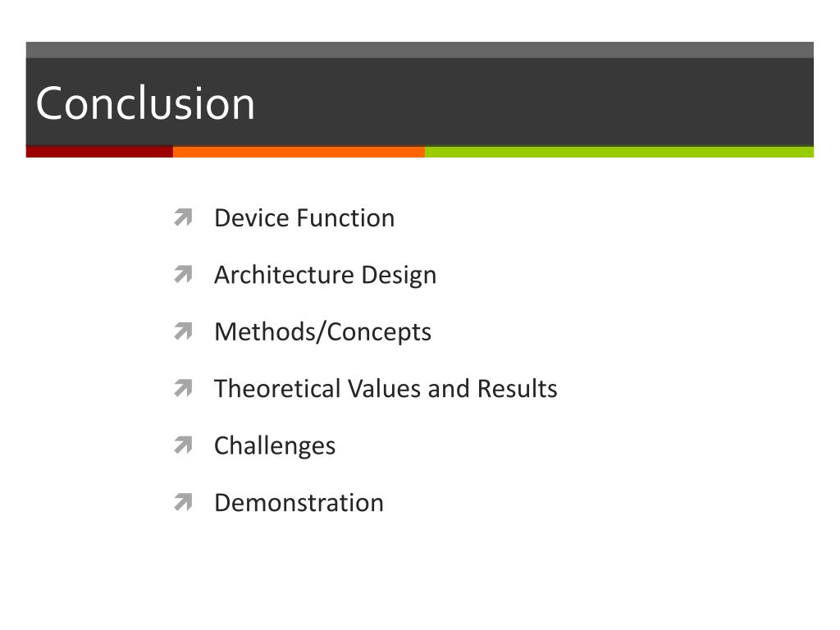Click the Methods/Concepts bullet text

pos(322,332)
